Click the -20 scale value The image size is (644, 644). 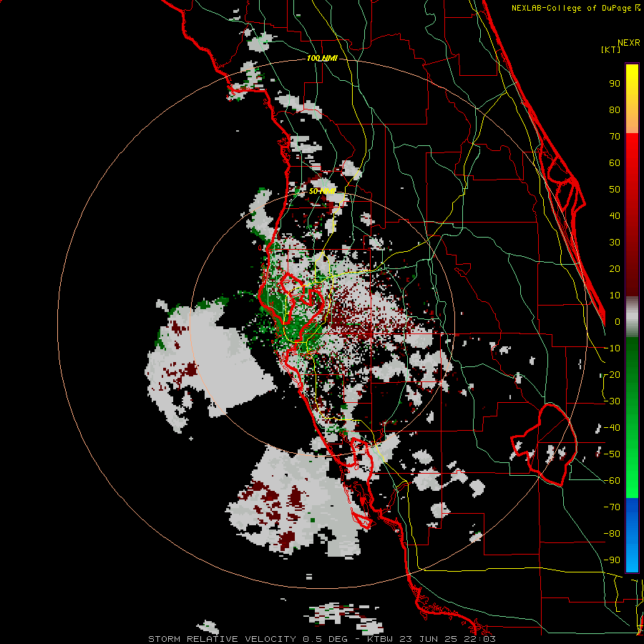pyautogui.click(x=612, y=374)
